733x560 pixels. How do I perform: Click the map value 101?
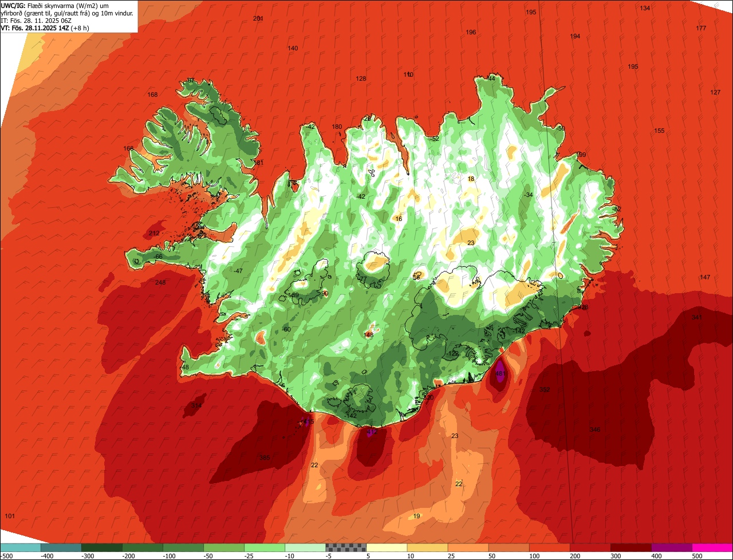pyautogui.click(x=10, y=516)
